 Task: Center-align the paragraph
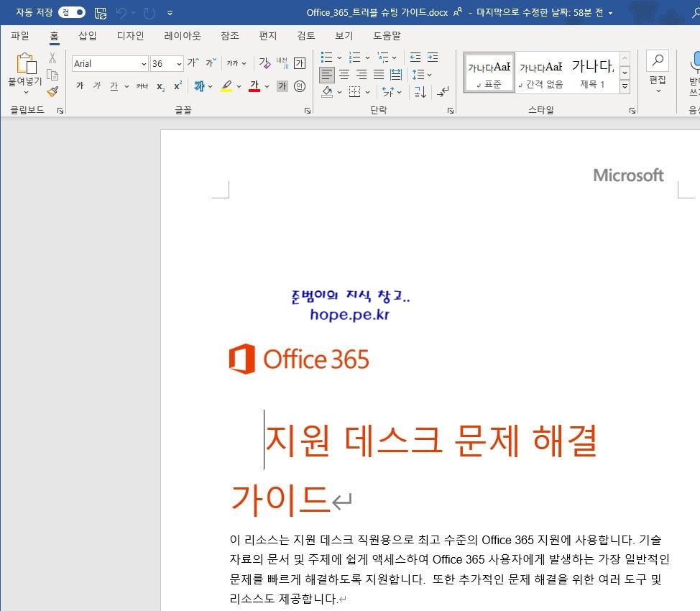[x=344, y=75]
